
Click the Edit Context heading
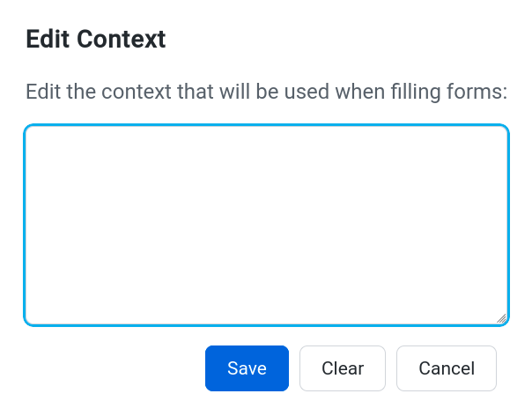point(96,39)
